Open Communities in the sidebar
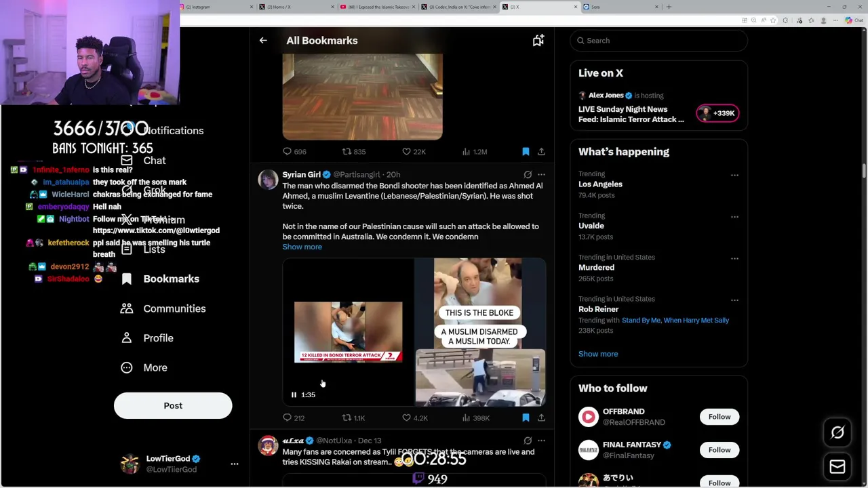The image size is (868, 488). pos(163,308)
